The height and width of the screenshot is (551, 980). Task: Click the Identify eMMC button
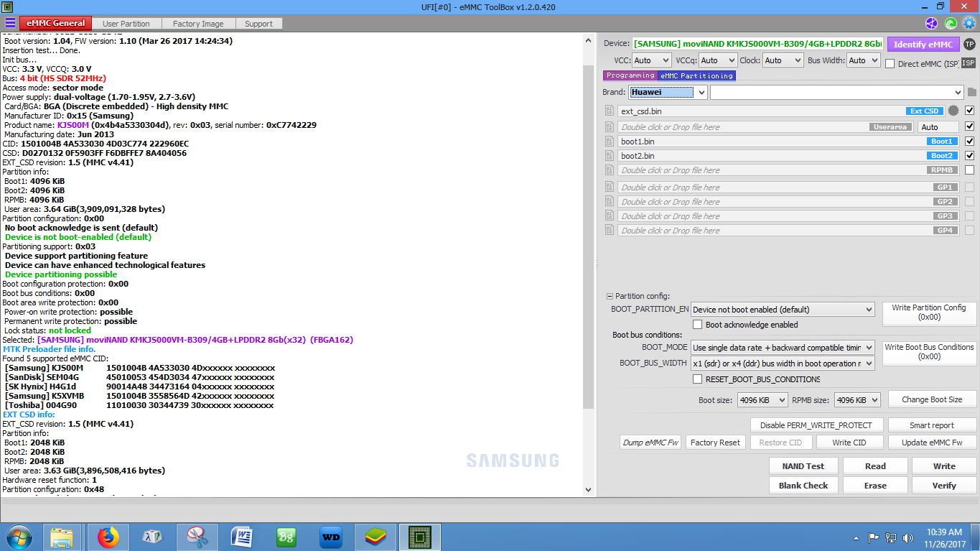[923, 45]
